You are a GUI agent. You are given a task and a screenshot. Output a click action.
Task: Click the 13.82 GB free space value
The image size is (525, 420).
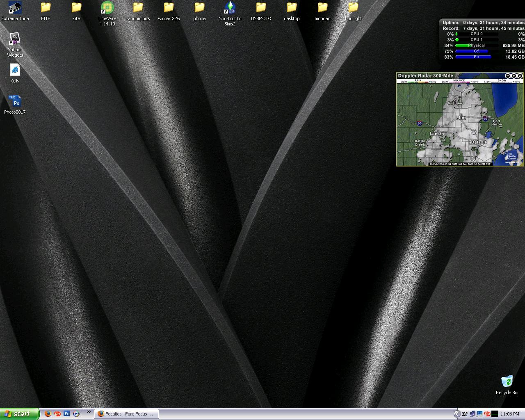pyautogui.click(x=515, y=51)
